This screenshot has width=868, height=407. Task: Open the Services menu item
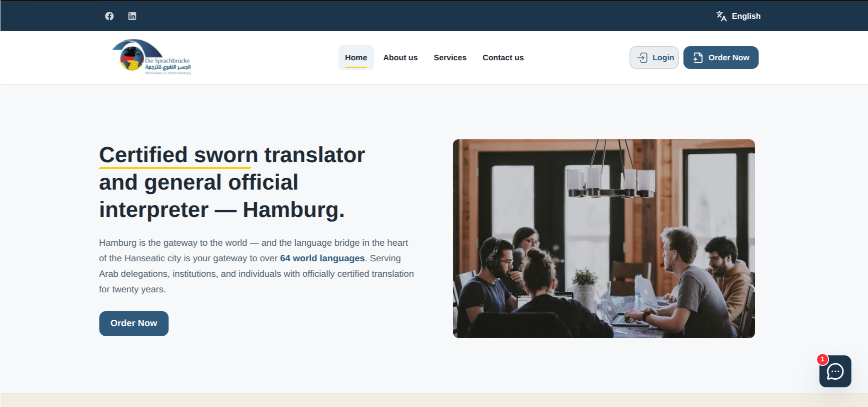tap(450, 58)
